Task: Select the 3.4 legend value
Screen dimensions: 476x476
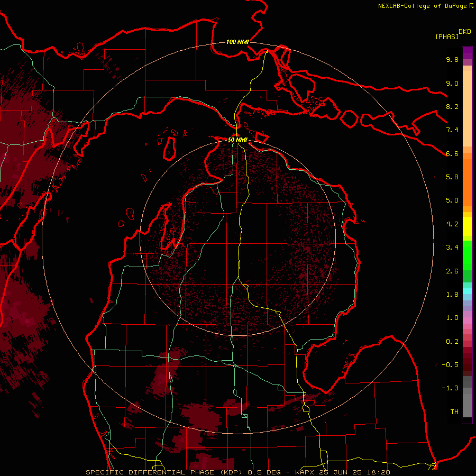Action: coord(452,248)
